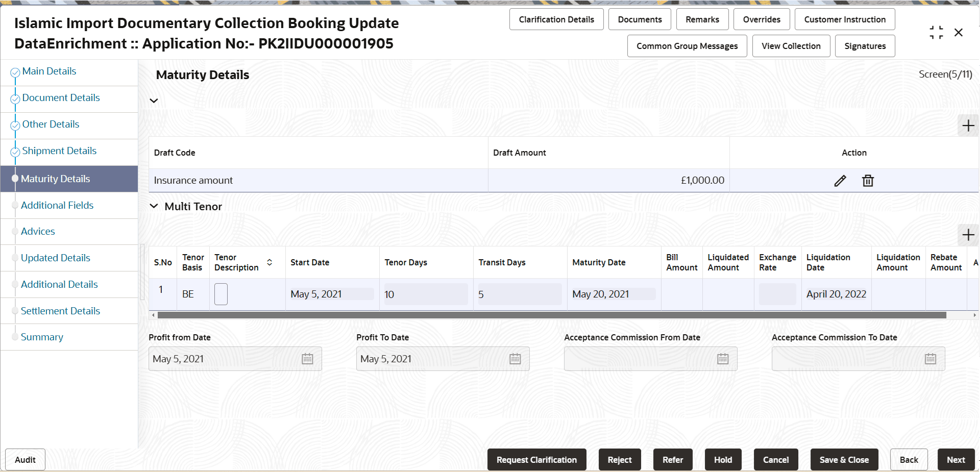This screenshot has height=472, width=980.
Task: Open Customer Instruction
Action: [845, 19]
